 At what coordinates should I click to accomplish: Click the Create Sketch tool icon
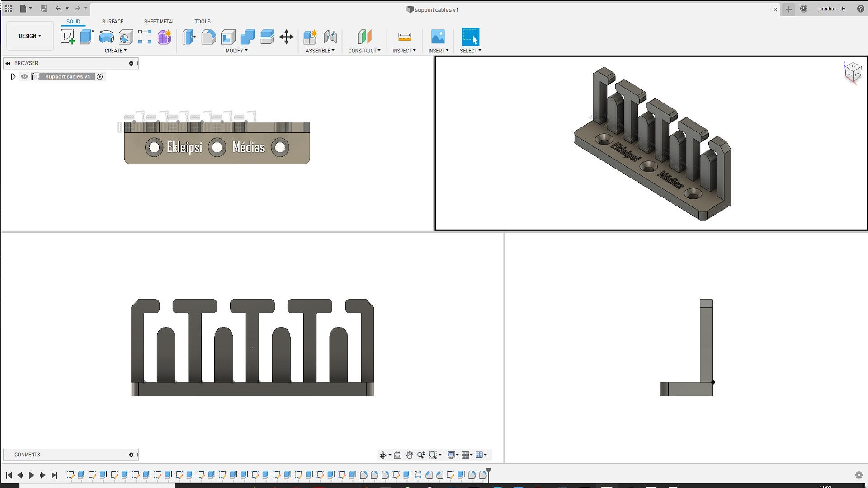tap(67, 37)
